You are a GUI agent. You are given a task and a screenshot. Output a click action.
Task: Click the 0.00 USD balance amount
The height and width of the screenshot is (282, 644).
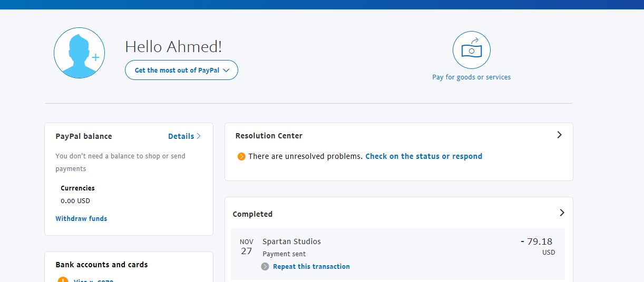[x=75, y=200]
